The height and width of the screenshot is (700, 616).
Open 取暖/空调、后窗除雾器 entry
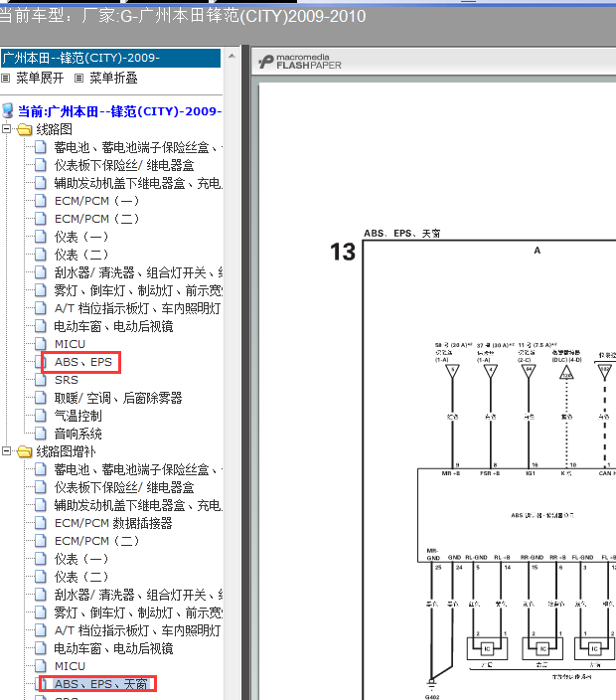(x=118, y=398)
